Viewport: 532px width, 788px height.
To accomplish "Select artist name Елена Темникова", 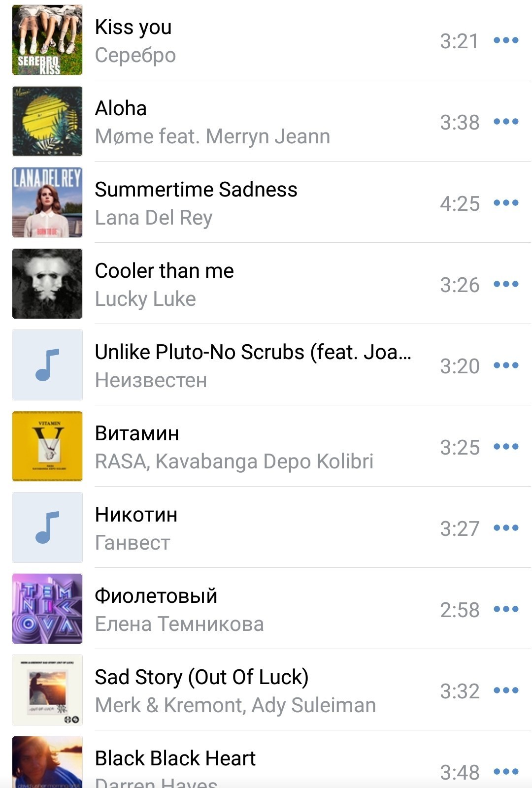I will (179, 624).
